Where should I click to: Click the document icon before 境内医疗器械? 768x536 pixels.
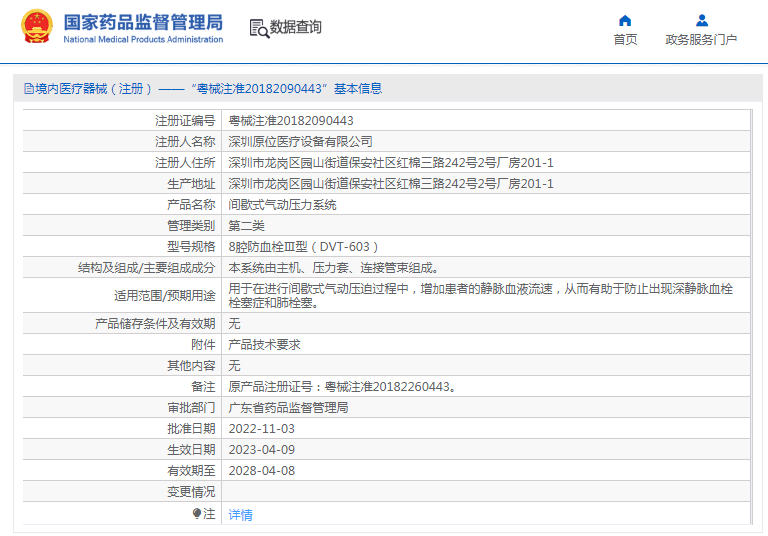29,89
